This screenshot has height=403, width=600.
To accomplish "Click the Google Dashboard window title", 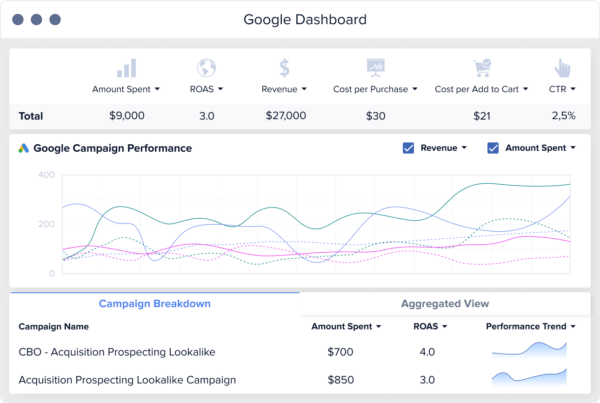I will coord(305,20).
